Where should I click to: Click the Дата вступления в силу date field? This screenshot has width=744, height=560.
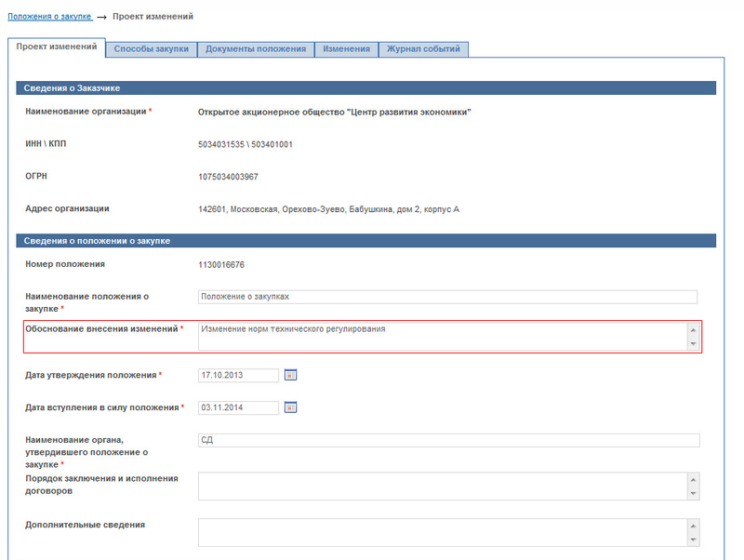click(x=238, y=407)
